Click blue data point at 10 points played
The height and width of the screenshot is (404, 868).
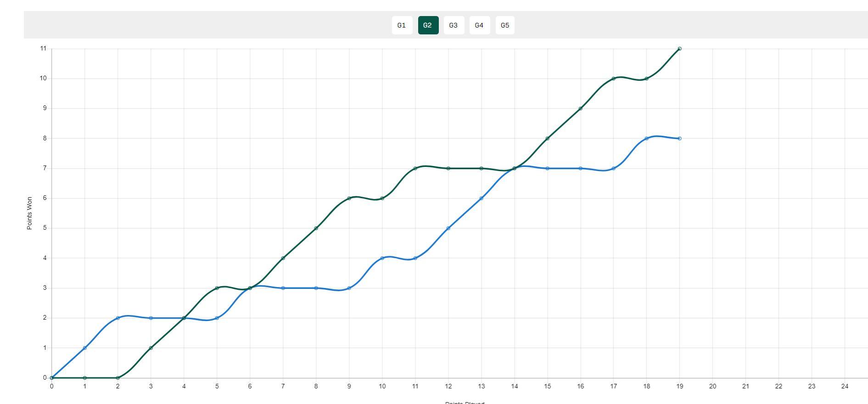pos(382,258)
